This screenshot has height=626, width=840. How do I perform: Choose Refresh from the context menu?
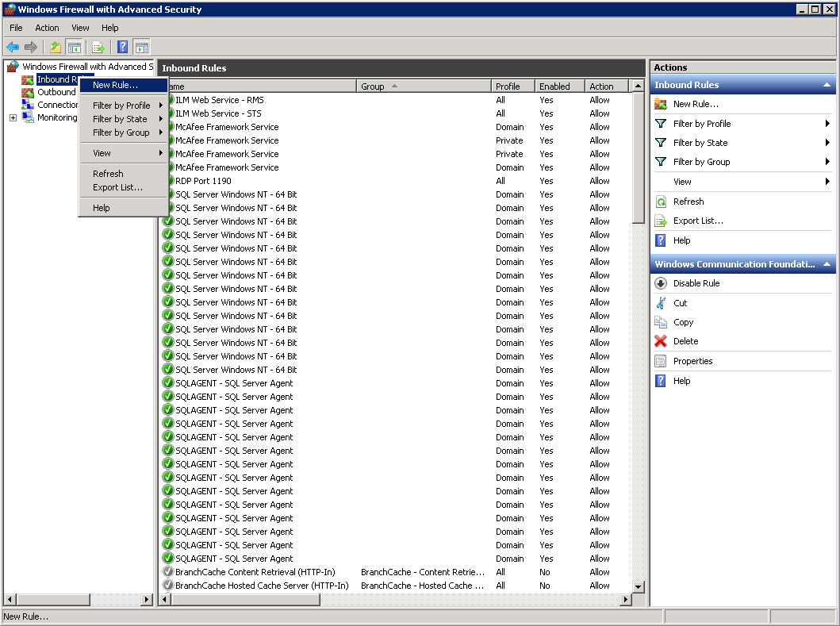124,174
